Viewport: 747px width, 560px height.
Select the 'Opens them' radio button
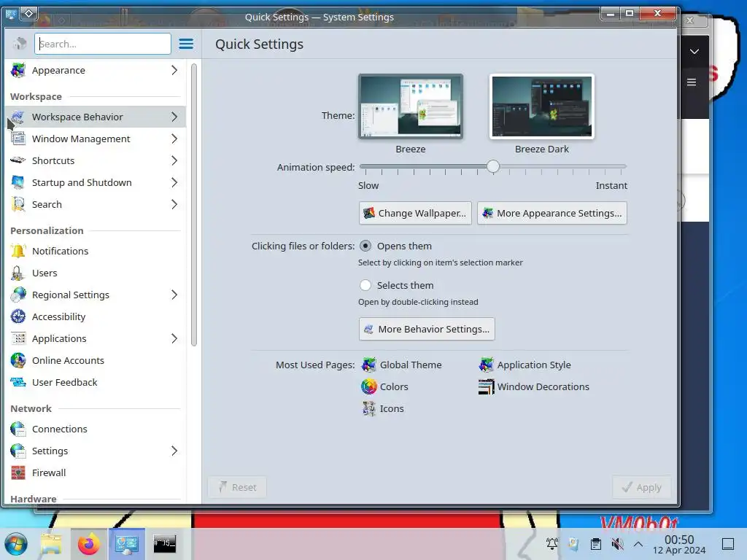tap(365, 246)
